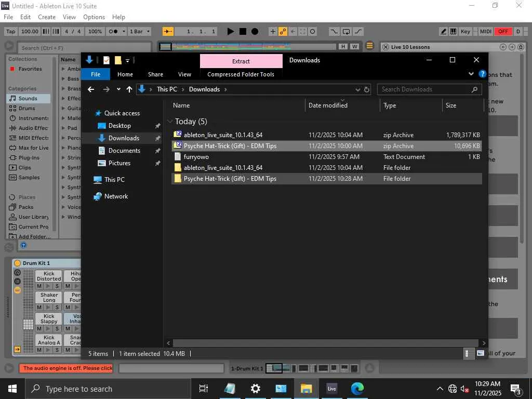Expand the Pad folder in browser
Image resolution: width=532 pixels, height=399 pixels.
point(63,128)
